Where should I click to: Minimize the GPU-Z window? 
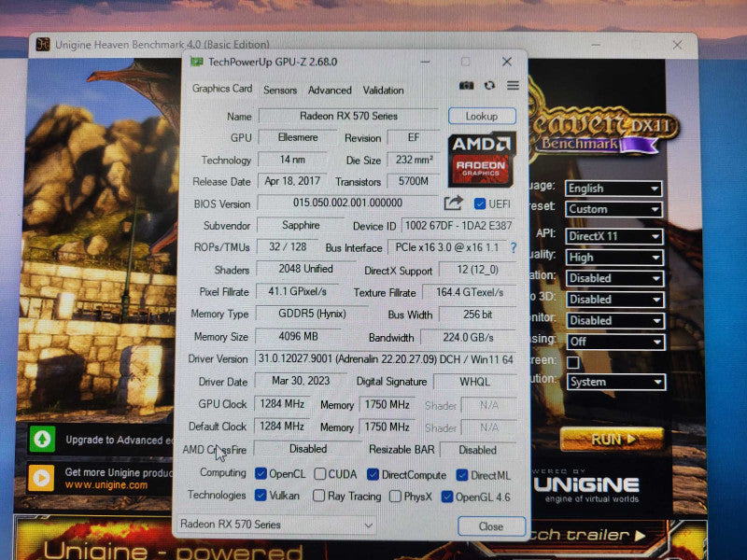coord(425,62)
